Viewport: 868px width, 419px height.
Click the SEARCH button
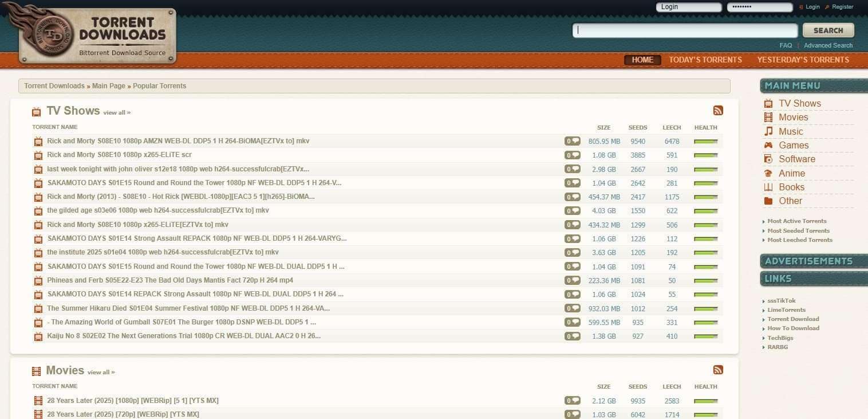[x=828, y=30]
